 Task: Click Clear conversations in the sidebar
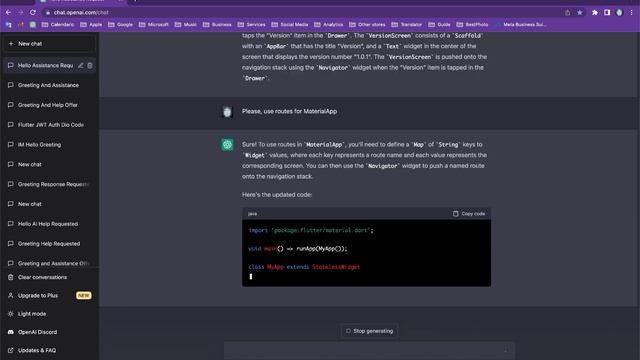click(49, 277)
